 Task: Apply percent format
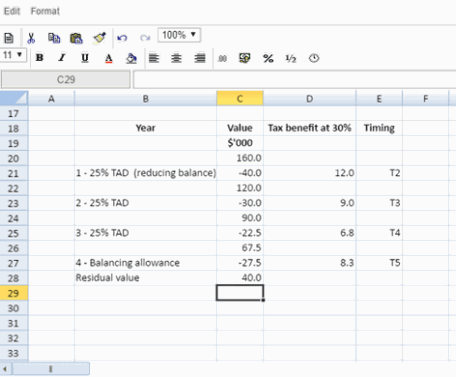[x=268, y=59]
